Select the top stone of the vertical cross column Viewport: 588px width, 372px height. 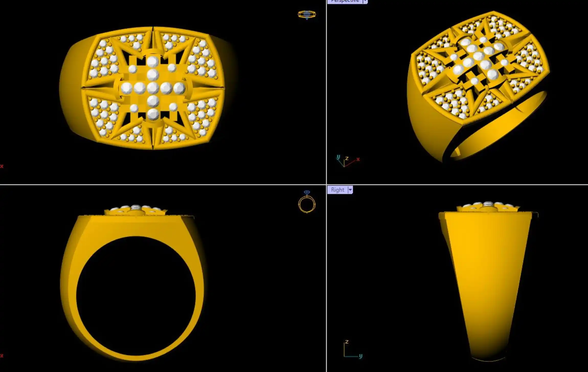153,62
